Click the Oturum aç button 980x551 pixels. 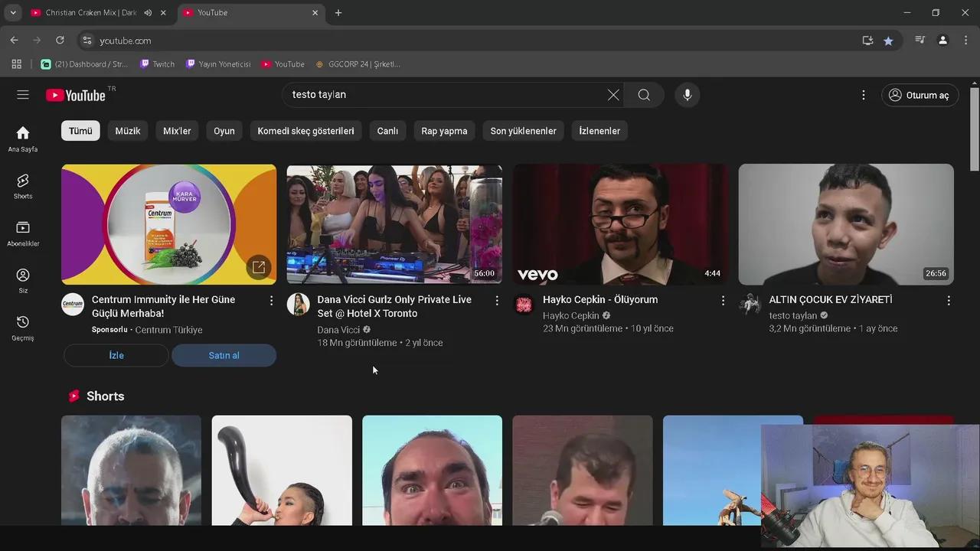click(x=920, y=95)
